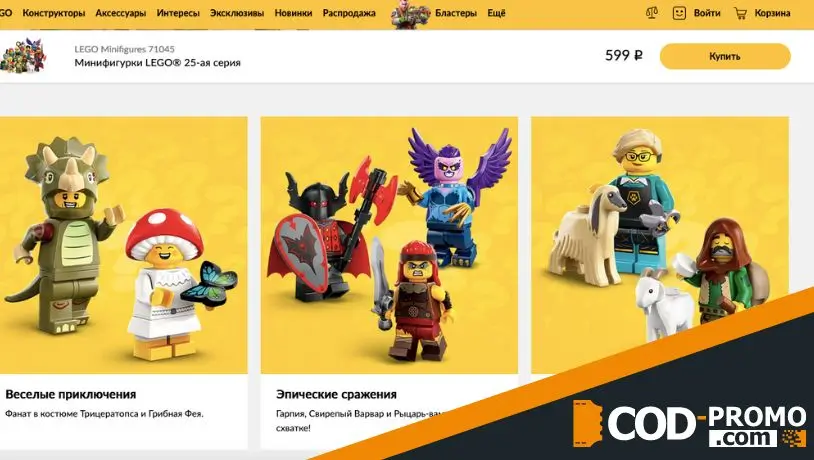Image resolution: width=814 pixels, height=460 pixels.
Task: Click the COD-PROMO coupon logo icon
Action: coord(588,423)
